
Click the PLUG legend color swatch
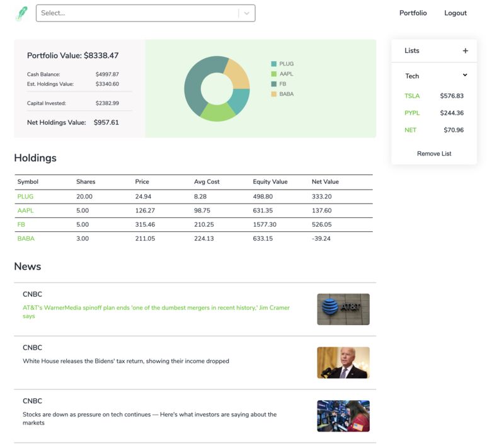(x=273, y=64)
